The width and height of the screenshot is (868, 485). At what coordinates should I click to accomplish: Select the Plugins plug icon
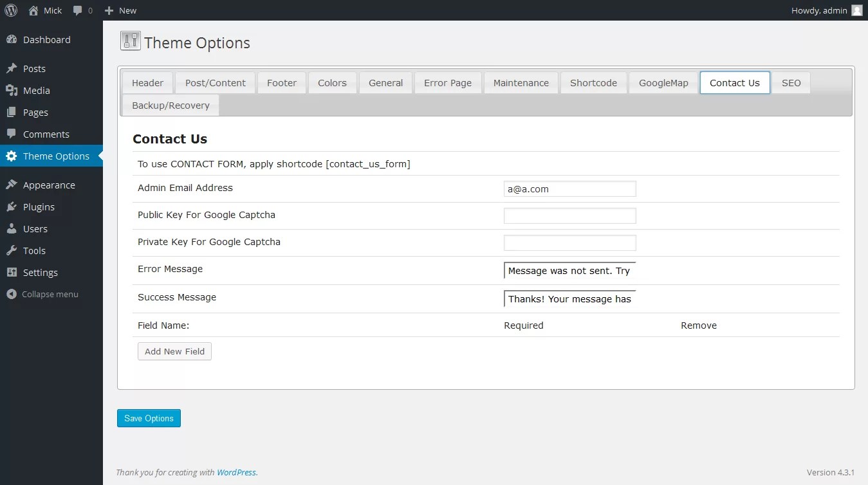pyautogui.click(x=12, y=206)
